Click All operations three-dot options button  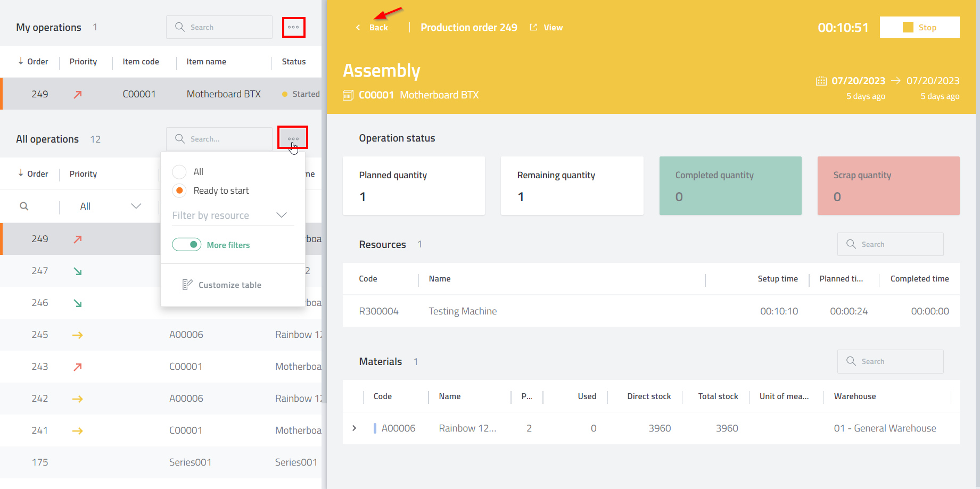(x=293, y=138)
